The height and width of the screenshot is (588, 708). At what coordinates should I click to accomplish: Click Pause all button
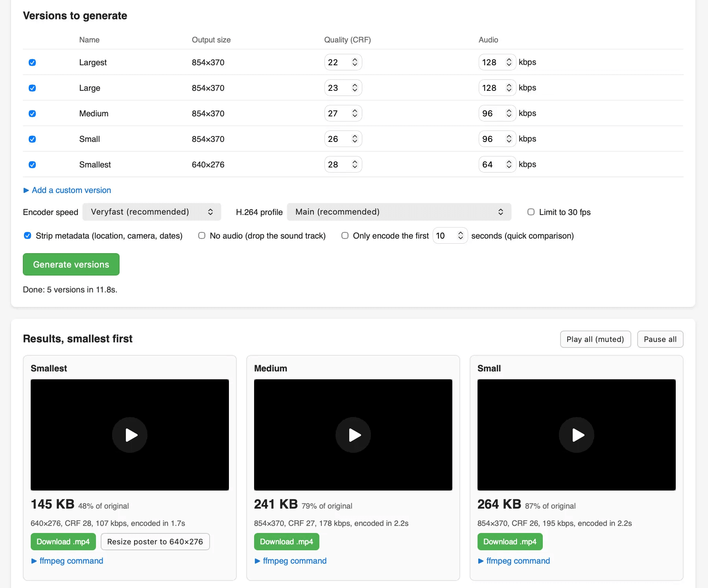(x=660, y=339)
